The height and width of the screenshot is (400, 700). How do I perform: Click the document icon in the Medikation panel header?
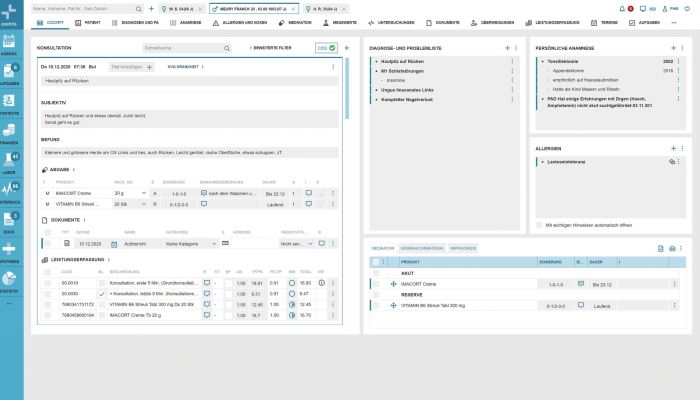click(661, 248)
